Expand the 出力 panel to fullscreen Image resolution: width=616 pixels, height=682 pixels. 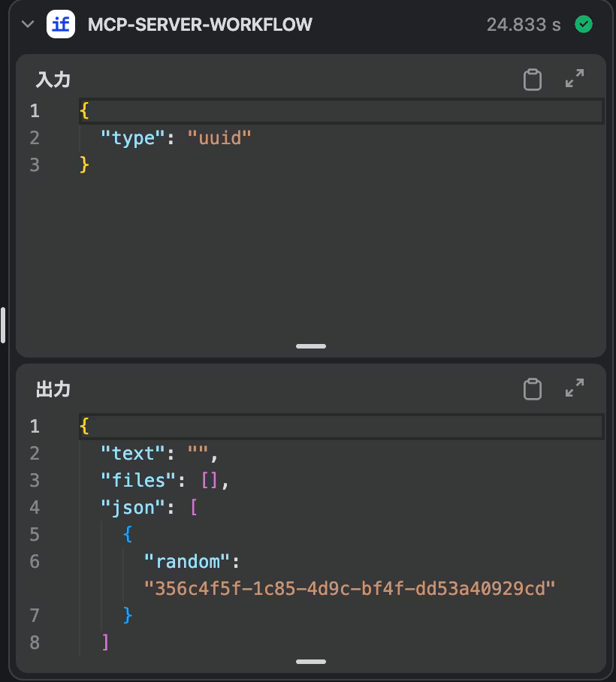(575, 389)
